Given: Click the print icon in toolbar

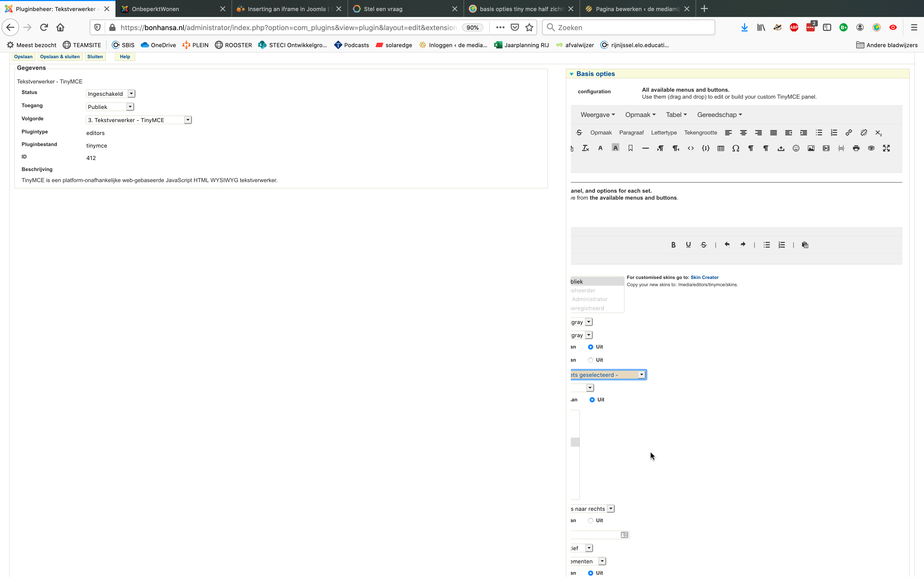Looking at the screenshot, I should click(x=856, y=148).
